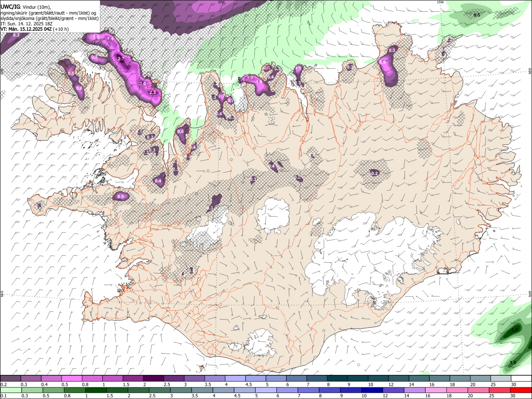Select the medium green 0.5–0.8 swatch in the rain scale
This screenshot has width=532, height=399.
click(x=54, y=390)
